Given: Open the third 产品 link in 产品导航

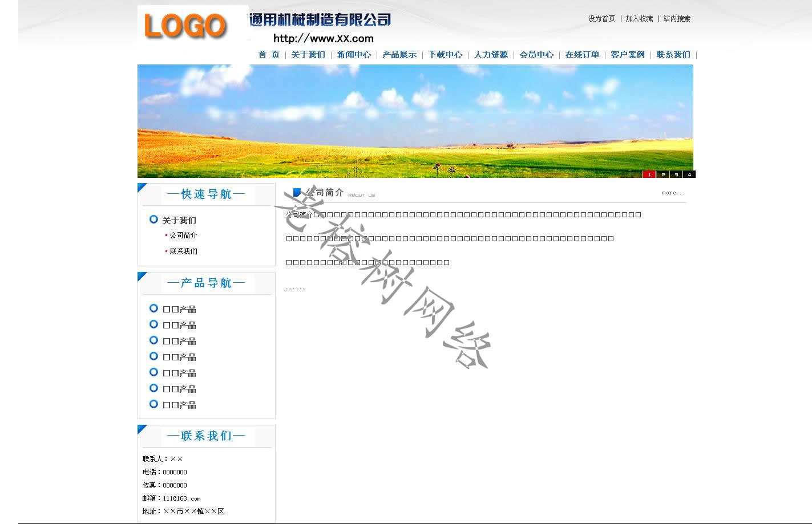Looking at the screenshot, I should tap(179, 341).
